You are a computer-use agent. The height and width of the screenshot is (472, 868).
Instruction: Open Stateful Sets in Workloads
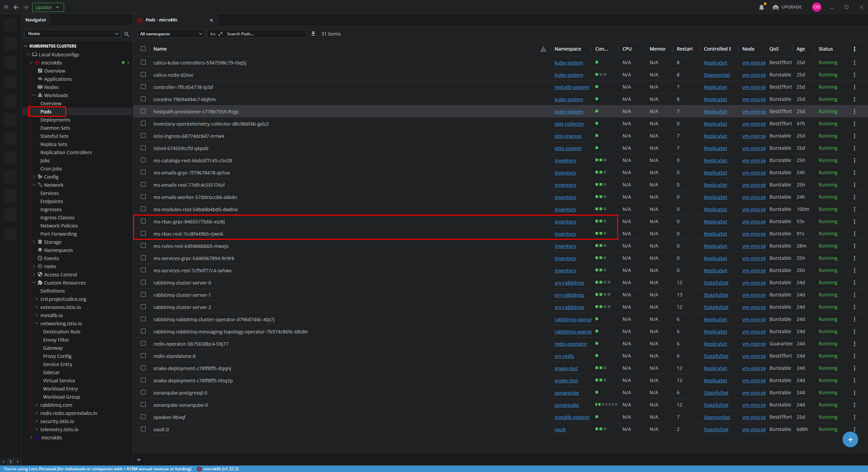tap(54, 136)
